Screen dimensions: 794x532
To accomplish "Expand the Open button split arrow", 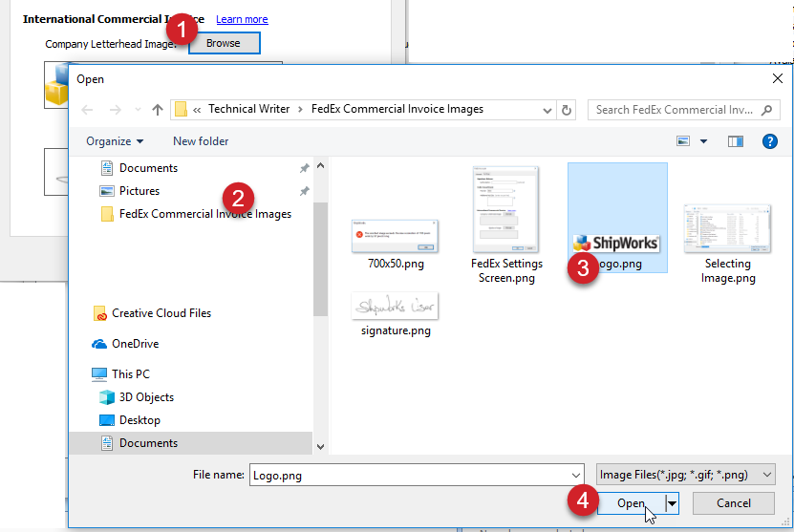I will click(x=672, y=503).
